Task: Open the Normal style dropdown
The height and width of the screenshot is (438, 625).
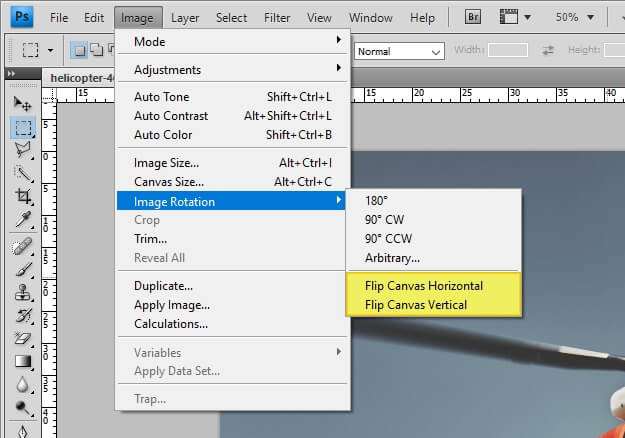Action: tap(399, 51)
